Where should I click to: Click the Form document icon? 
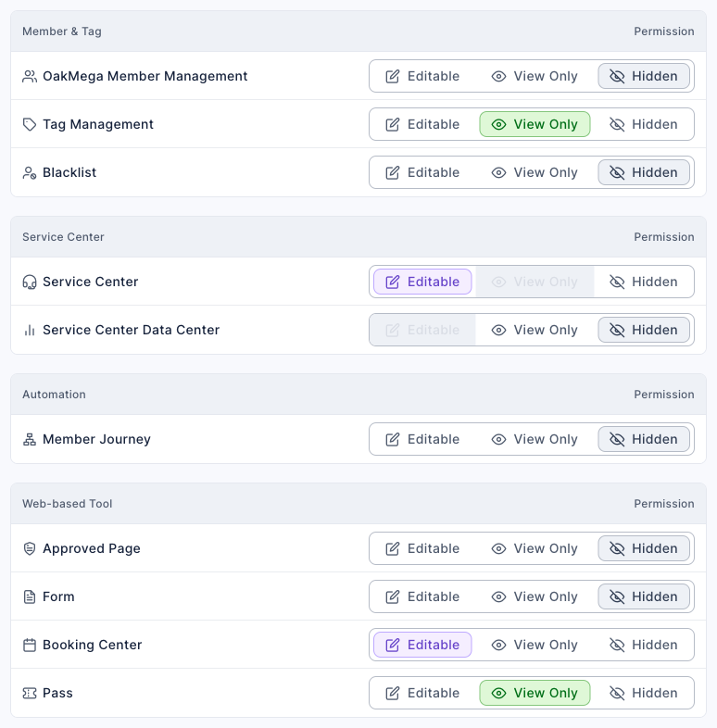tap(30, 596)
